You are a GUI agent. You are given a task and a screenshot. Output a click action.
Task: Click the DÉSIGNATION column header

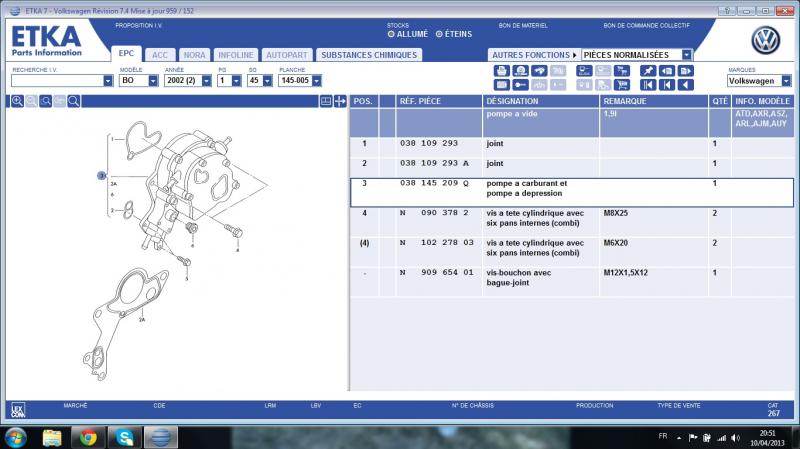pyautogui.click(x=541, y=101)
